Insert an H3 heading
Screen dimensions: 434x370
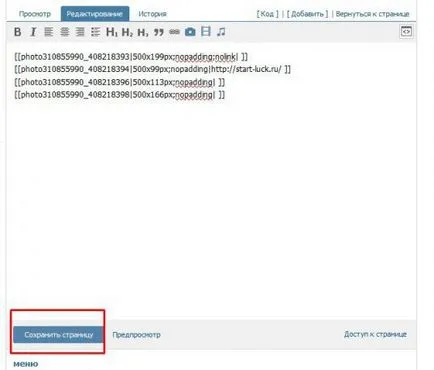pyautogui.click(x=143, y=32)
